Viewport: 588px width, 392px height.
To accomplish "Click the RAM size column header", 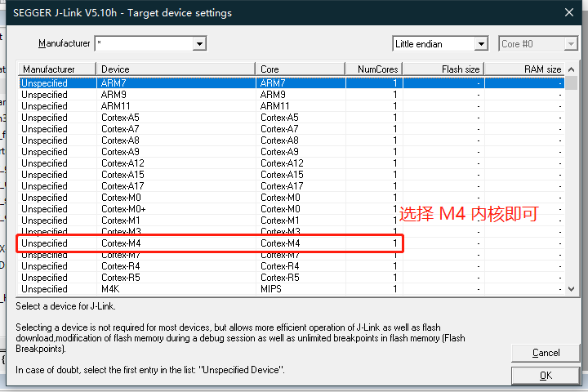I will tap(523, 69).
